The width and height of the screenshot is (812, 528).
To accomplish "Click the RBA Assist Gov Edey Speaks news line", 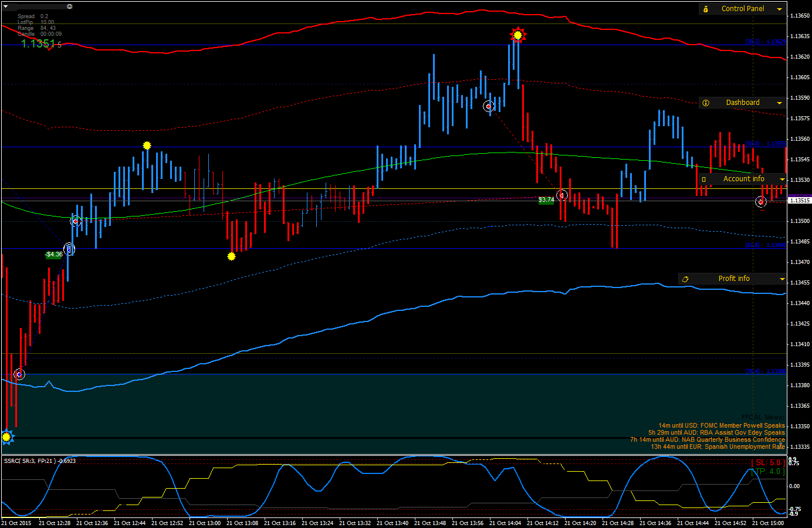I will pyautogui.click(x=716, y=433).
